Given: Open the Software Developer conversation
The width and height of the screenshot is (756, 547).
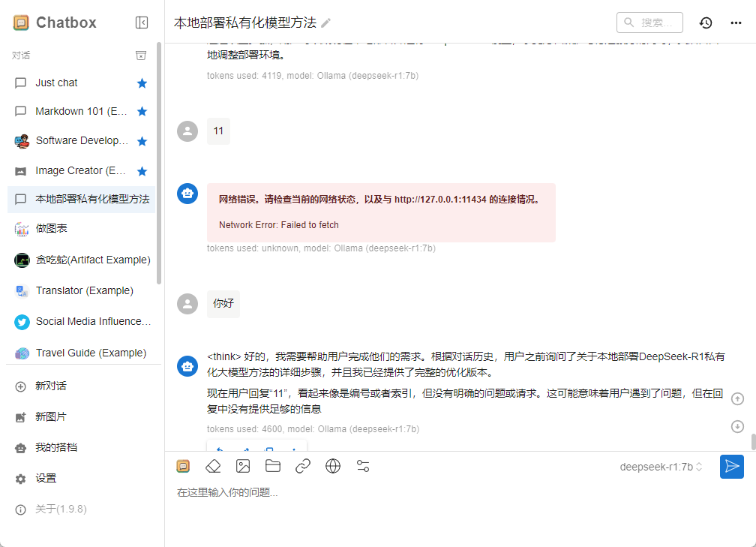Looking at the screenshot, I should [82, 141].
